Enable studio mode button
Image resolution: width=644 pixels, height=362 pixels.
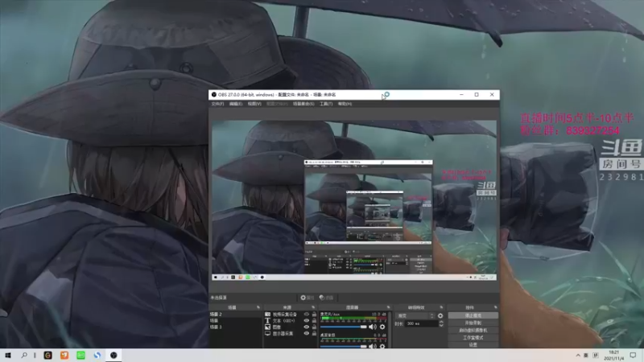(473, 338)
